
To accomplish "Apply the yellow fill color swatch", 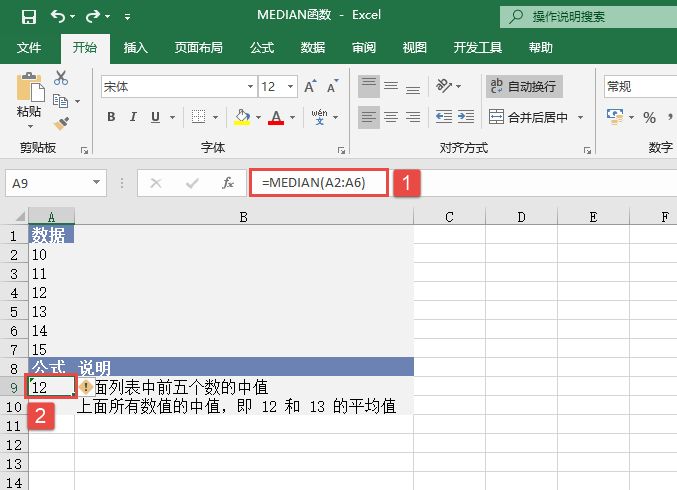I will tap(242, 117).
